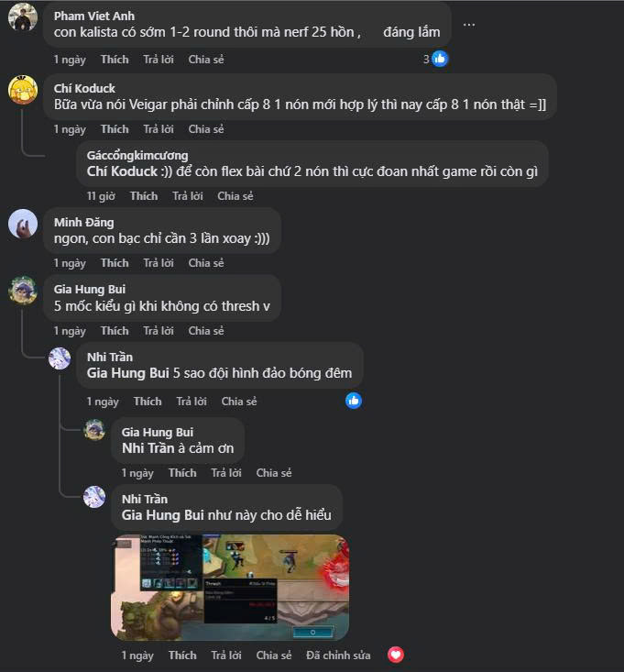Click Chí Koduck's duck avatar
Viewport: 624px width, 672px height.
23,90
